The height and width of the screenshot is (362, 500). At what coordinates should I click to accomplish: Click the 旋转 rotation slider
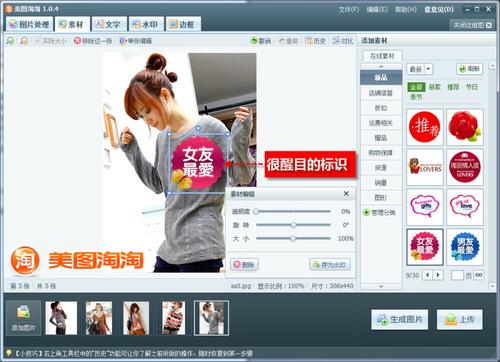[x=293, y=225]
